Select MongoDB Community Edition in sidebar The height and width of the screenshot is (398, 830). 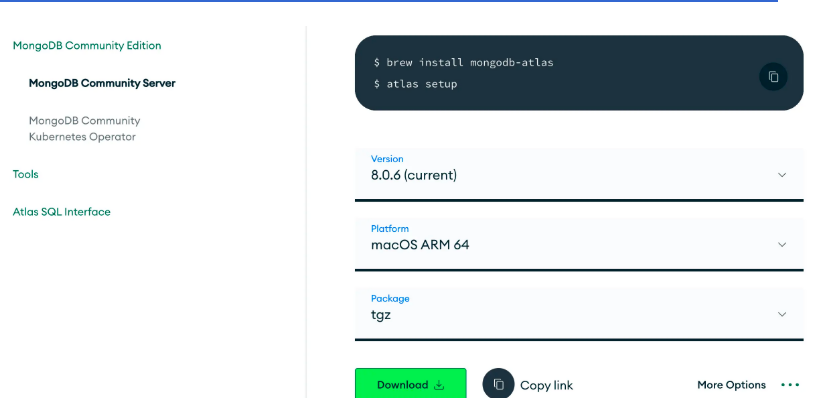click(x=87, y=46)
